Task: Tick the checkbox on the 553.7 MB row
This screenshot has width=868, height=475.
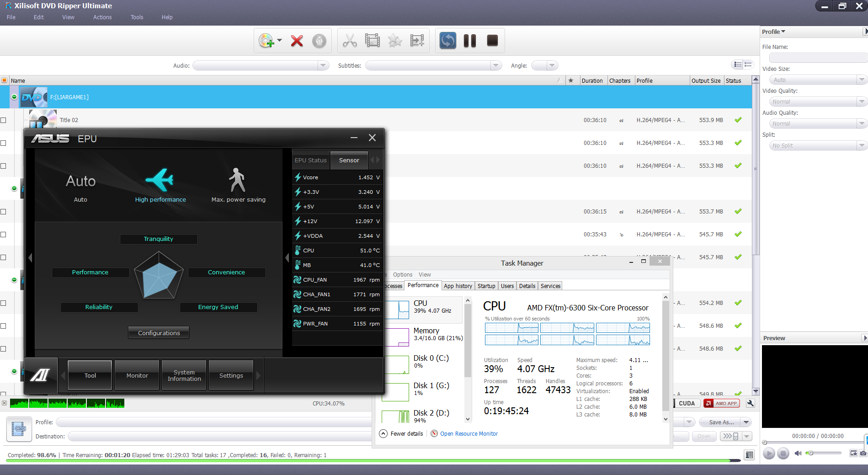Action: coord(3,212)
